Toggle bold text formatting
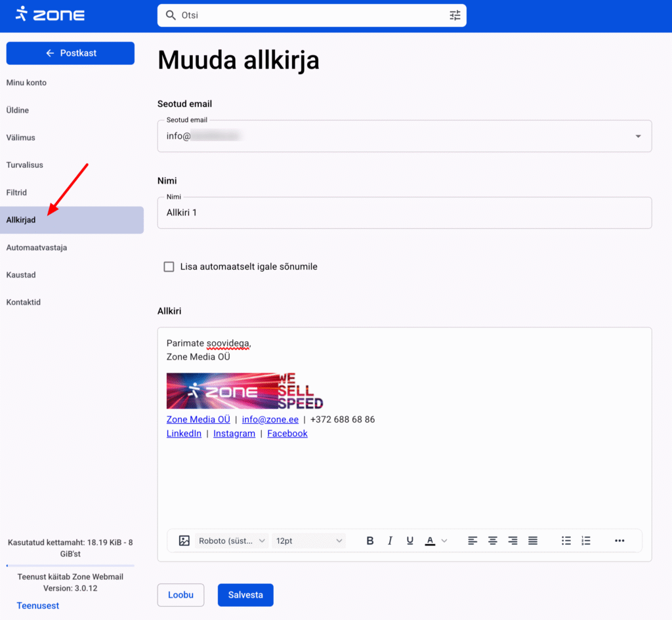The image size is (672, 620). click(x=370, y=541)
